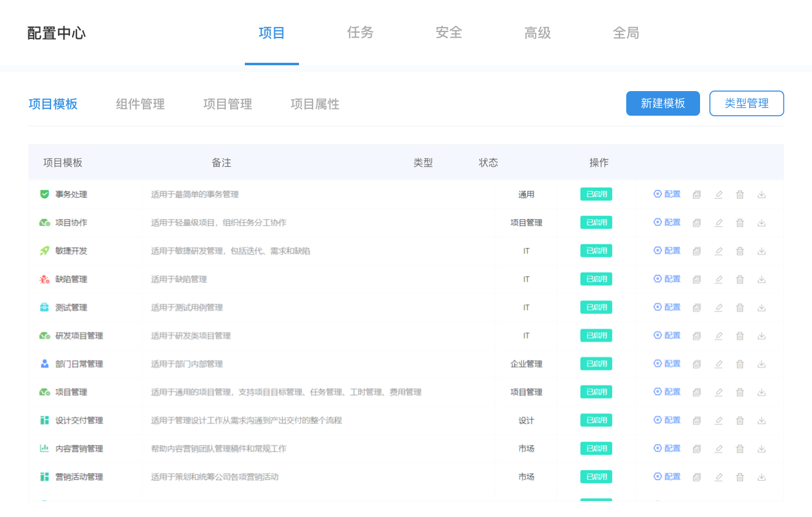Viewport: 812px width, 517px height.
Task: Click the 配置中心 title
Action: 57,33
